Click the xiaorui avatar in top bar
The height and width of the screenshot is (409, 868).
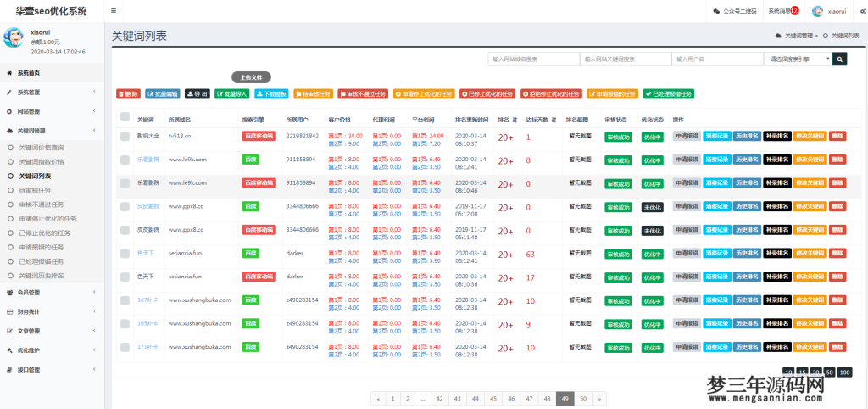pyautogui.click(x=818, y=11)
